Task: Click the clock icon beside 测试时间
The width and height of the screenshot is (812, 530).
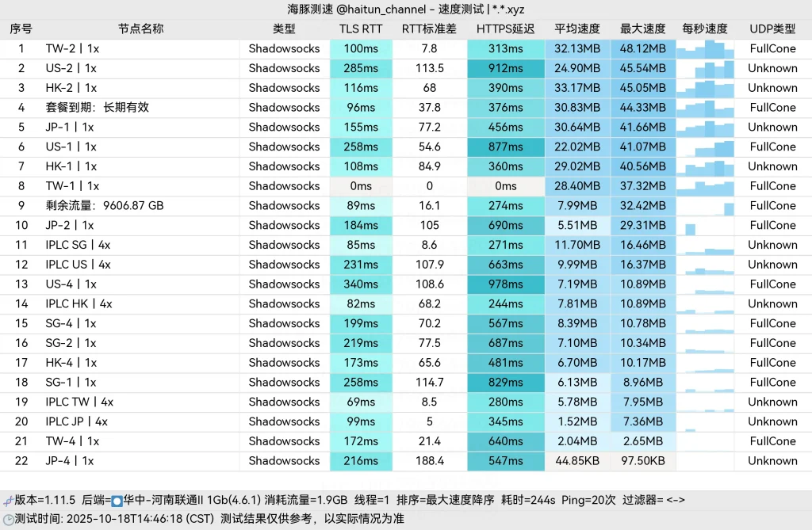Action: [8, 519]
